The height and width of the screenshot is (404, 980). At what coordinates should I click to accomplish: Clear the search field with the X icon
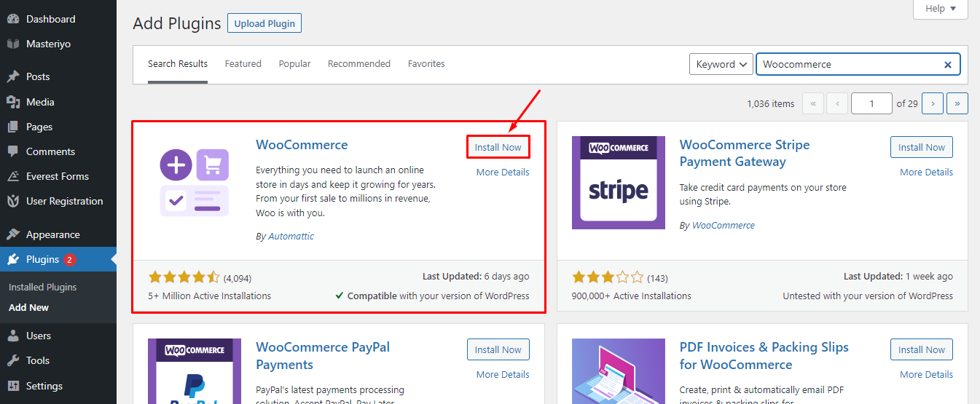[x=948, y=64]
